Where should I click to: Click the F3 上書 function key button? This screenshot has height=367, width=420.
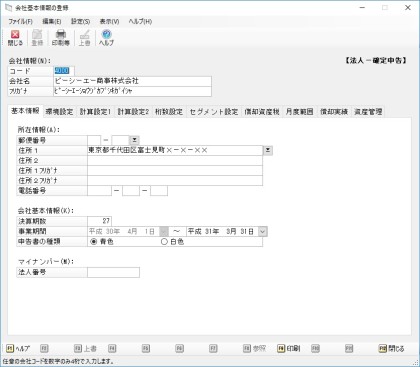[x=86, y=349]
